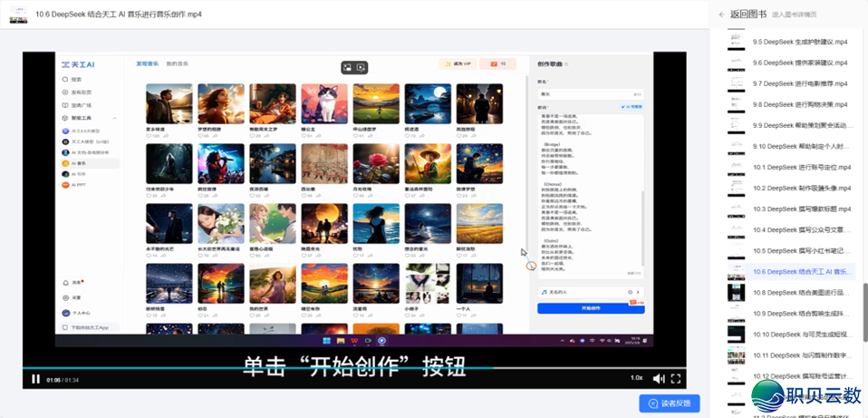The image size is (868, 418).
Task: Open File Explorer from the taskbar
Action: [341, 341]
